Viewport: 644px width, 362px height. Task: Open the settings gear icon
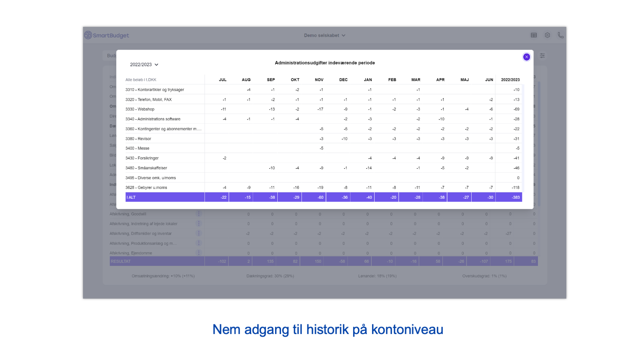(x=547, y=35)
